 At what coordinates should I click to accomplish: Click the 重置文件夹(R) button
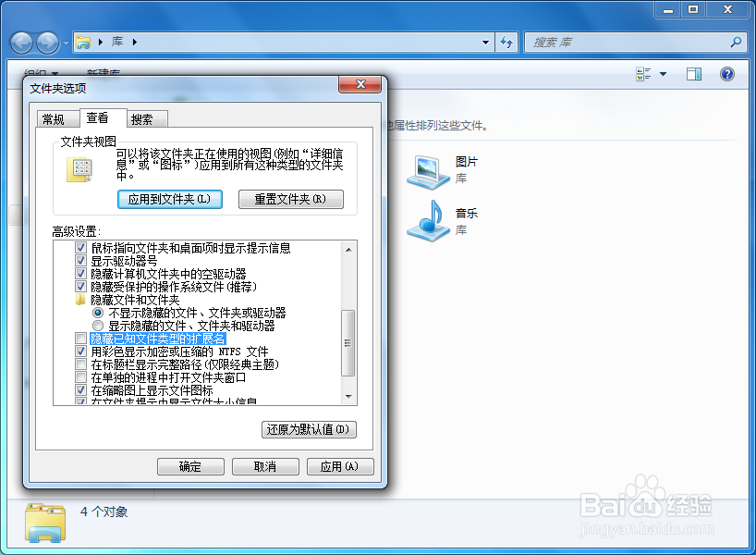(x=291, y=199)
